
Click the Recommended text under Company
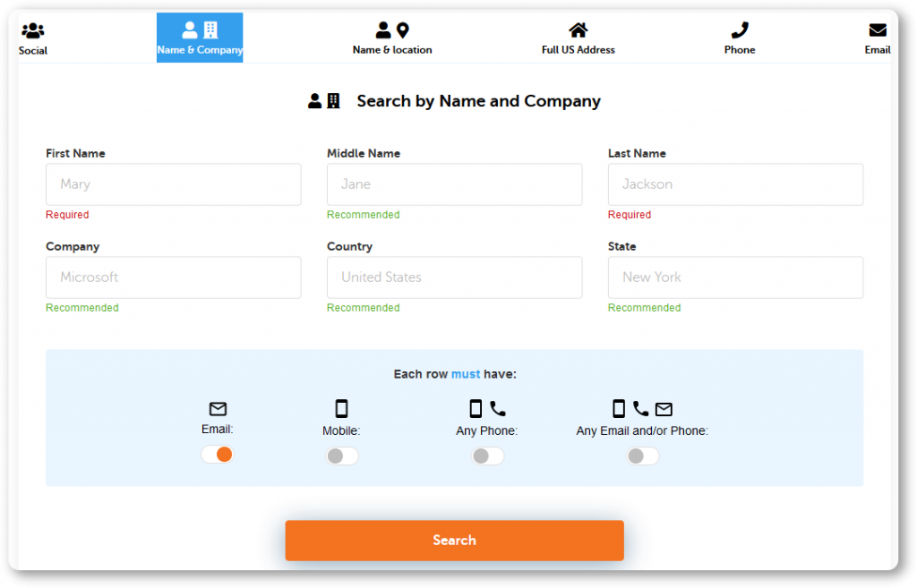click(81, 308)
